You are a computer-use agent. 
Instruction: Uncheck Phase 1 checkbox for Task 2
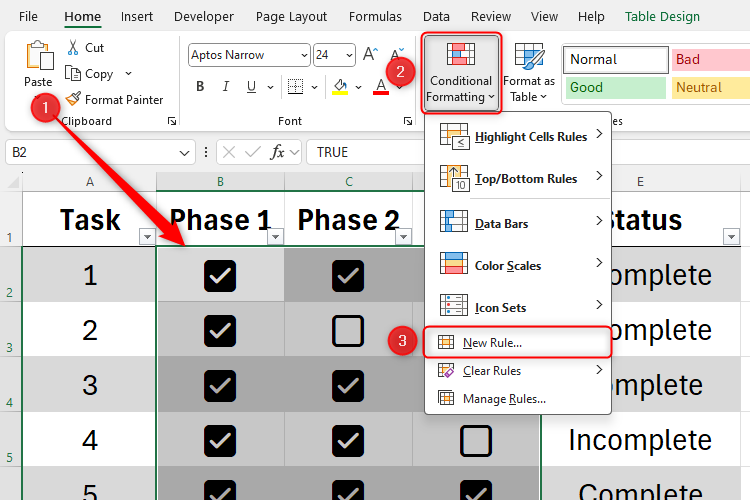pyautogui.click(x=220, y=331)
